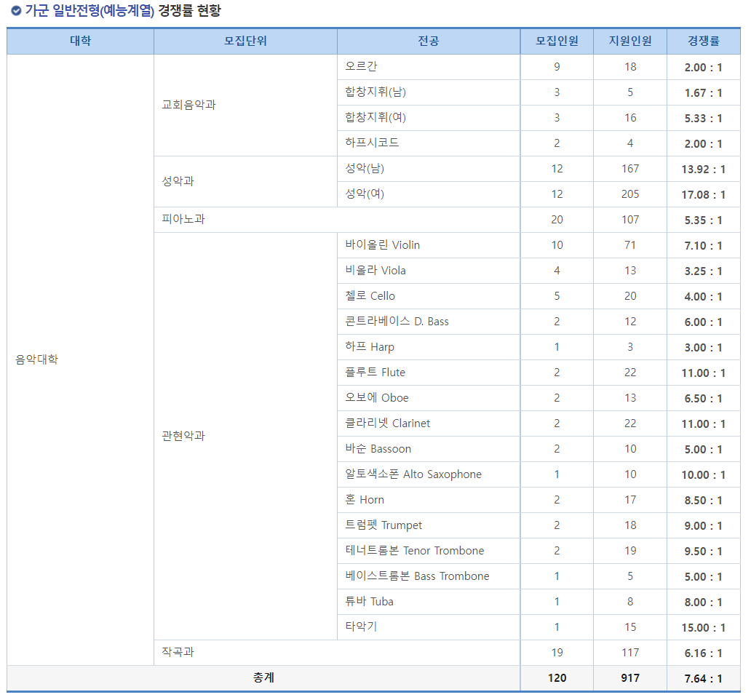Click the total applicant count 917 cell

(630, 677)
